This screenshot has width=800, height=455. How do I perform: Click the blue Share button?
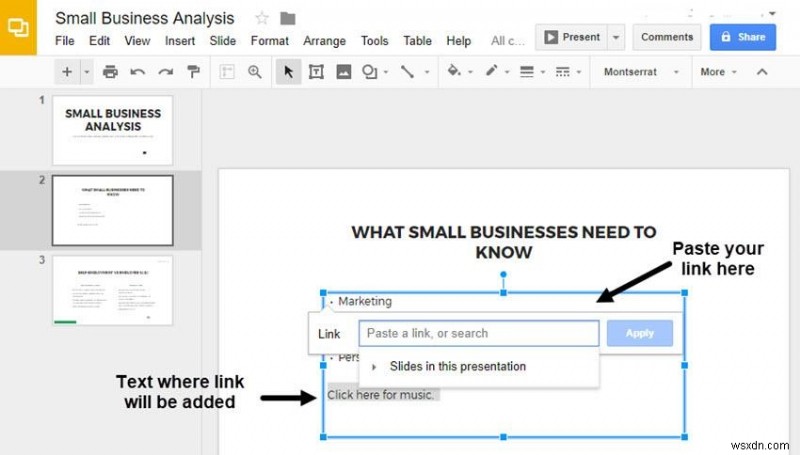click(743, 37)
